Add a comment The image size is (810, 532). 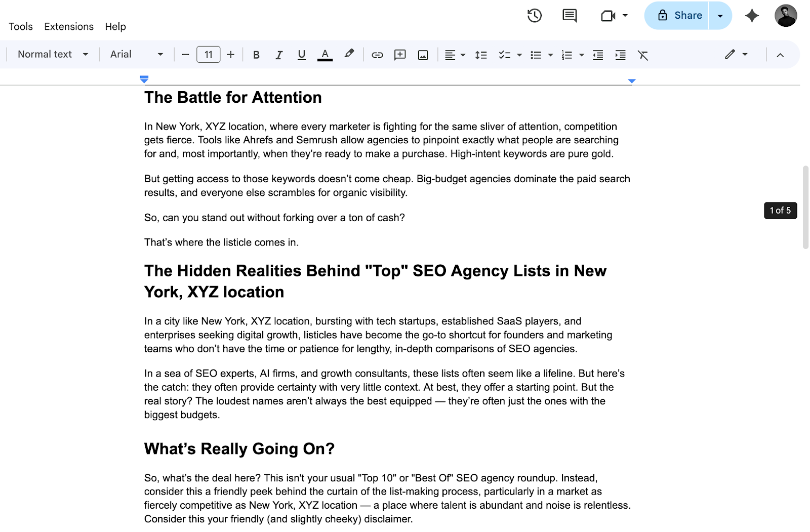(x=400, y=55)
